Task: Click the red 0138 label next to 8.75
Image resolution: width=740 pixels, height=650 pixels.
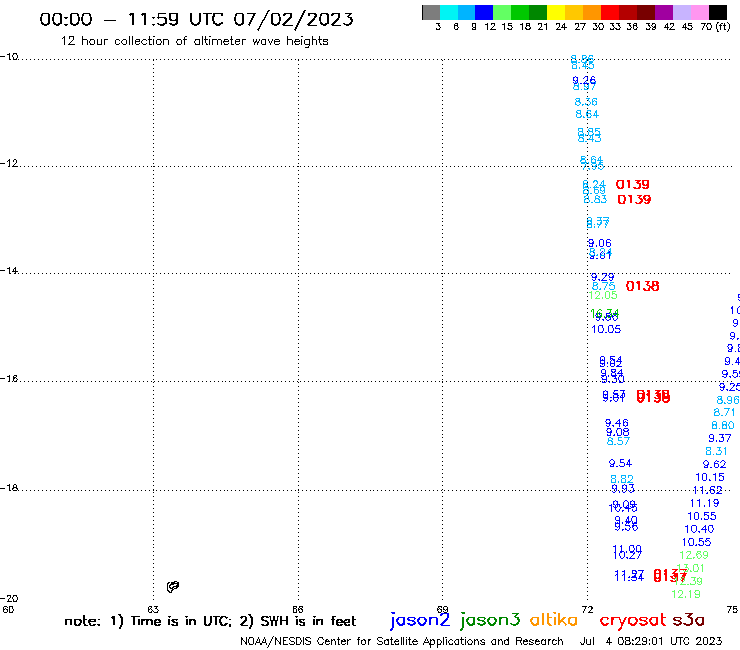Action: 642,286
